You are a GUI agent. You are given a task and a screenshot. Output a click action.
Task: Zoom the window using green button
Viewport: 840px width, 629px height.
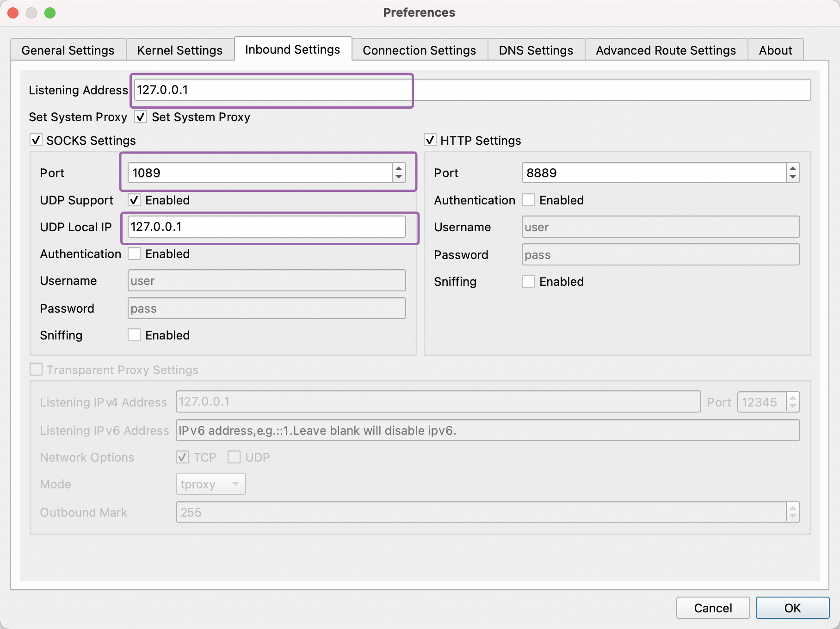50,13
